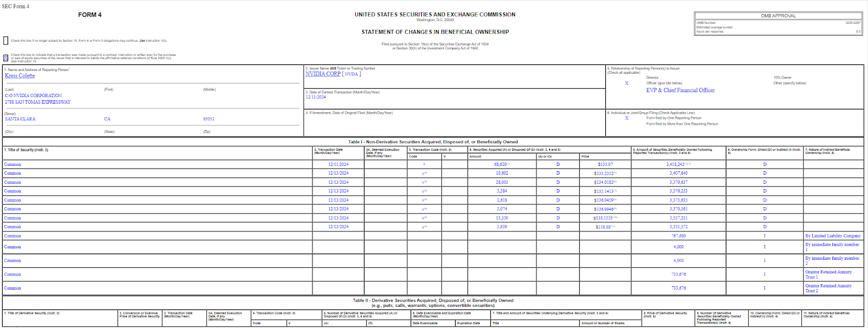Screen dimensions: 868x328
Task: Select the $133.2352 price entry
Action: [604, 173]
